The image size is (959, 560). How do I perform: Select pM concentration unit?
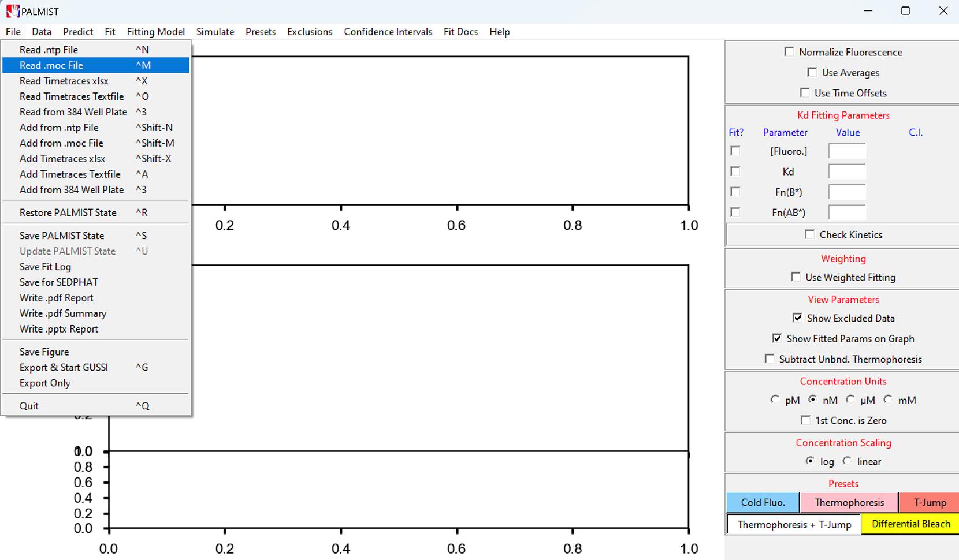(x=775, y=400)
